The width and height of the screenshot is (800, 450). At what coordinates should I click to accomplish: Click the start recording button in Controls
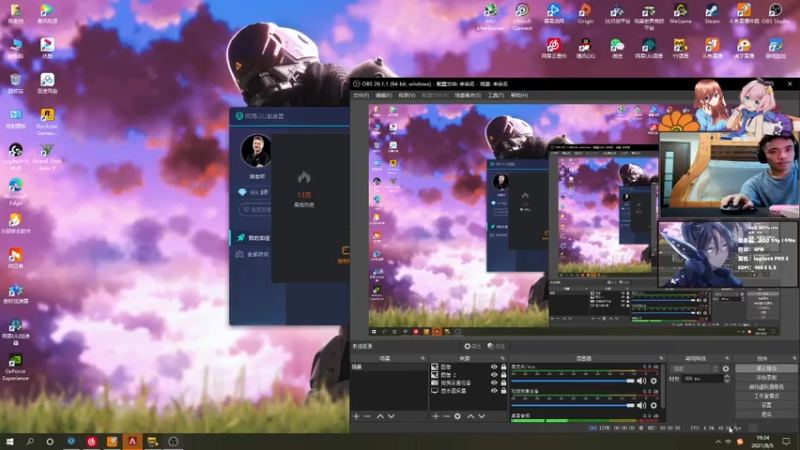click(766, 377)
